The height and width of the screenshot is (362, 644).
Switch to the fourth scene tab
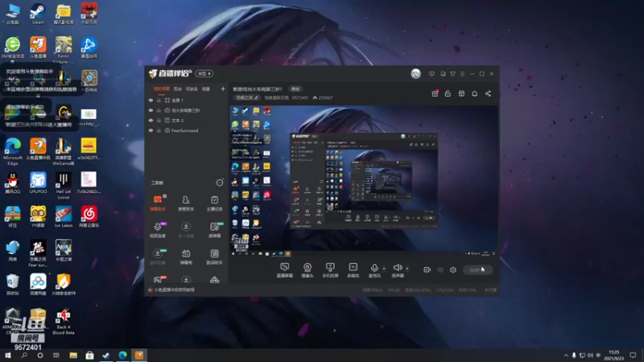point(206,88)
